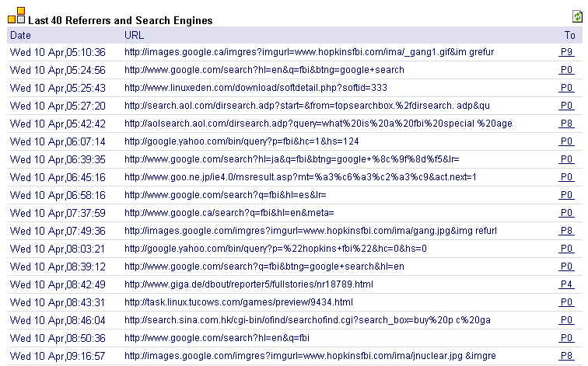Click the search.sina.com.hk URL row
This screenshot has width=588, height=366.
[307, 320]
